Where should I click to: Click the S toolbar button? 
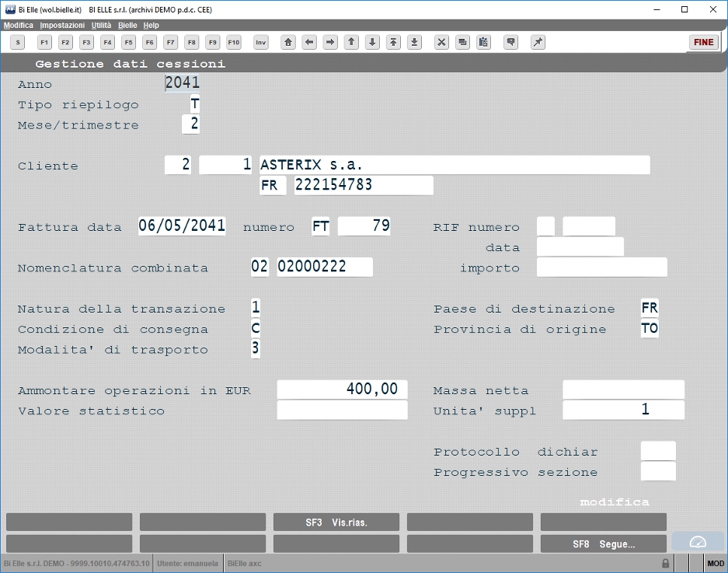pyautogui.click(x=18, y=42)
